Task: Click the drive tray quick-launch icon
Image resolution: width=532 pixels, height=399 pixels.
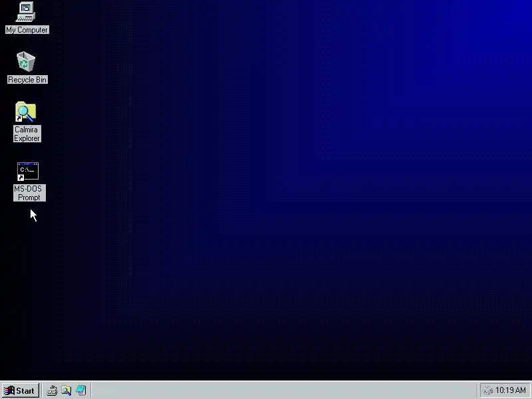Action: pyautogui.click(x=52, y=390)
